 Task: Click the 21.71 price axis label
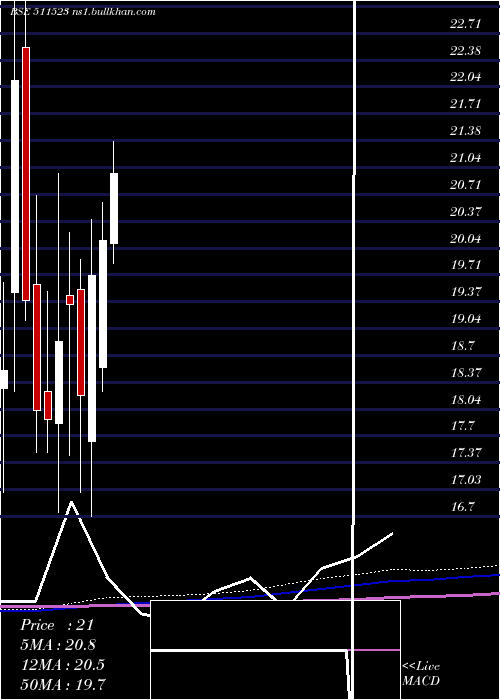click(466, 104)
